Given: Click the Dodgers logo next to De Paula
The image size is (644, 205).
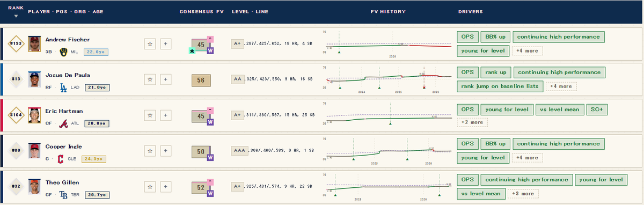Looking at the screenshot, I should click(x=63, y=87).
